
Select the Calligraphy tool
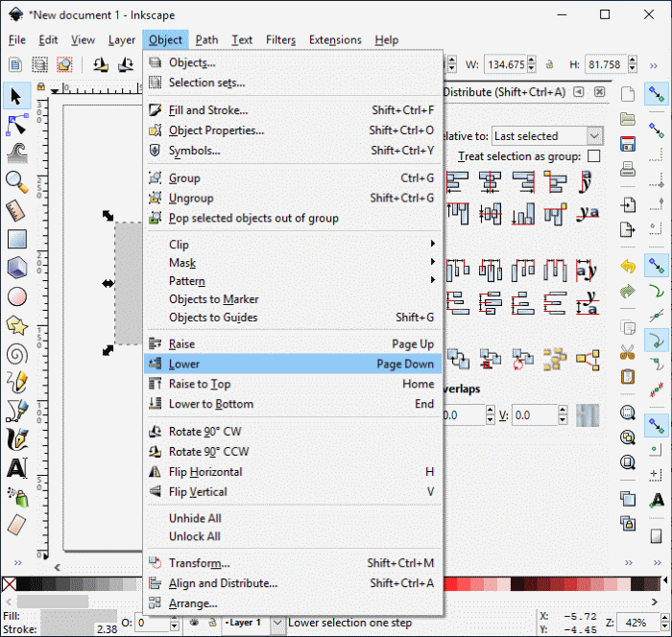tap(17, 438)
